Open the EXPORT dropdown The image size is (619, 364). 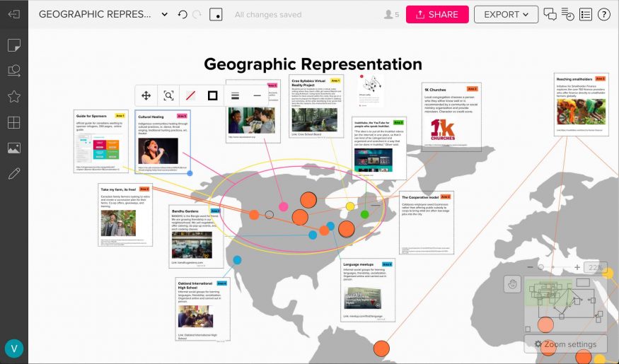(x=505, y=14)
